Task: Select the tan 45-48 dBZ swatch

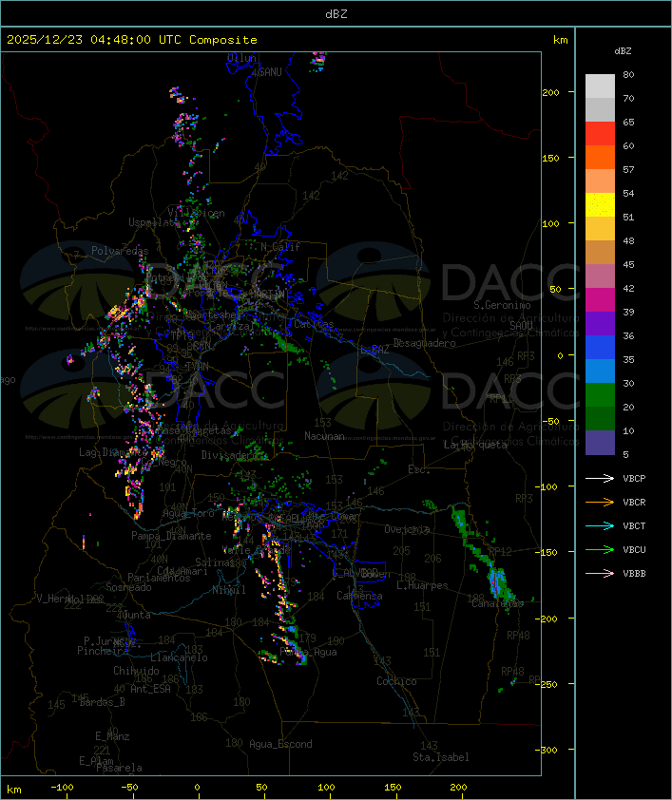Action: point(600,253)
